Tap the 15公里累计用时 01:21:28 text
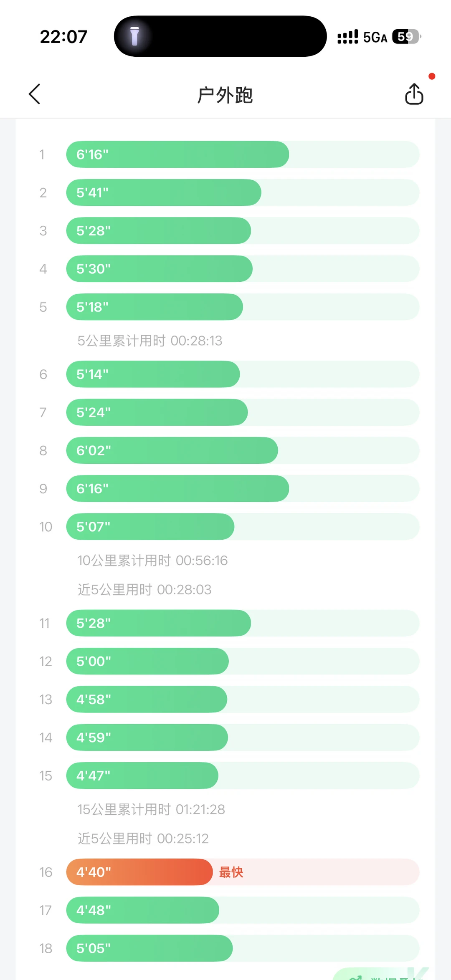The width and height of the screenshot is (451, 980). (151, 809)
